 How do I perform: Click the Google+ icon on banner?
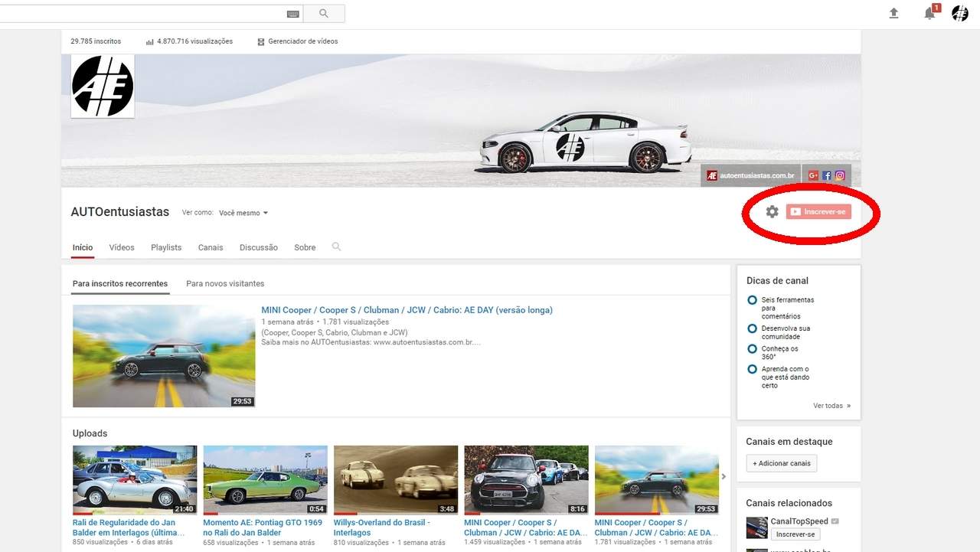[813, 175]
